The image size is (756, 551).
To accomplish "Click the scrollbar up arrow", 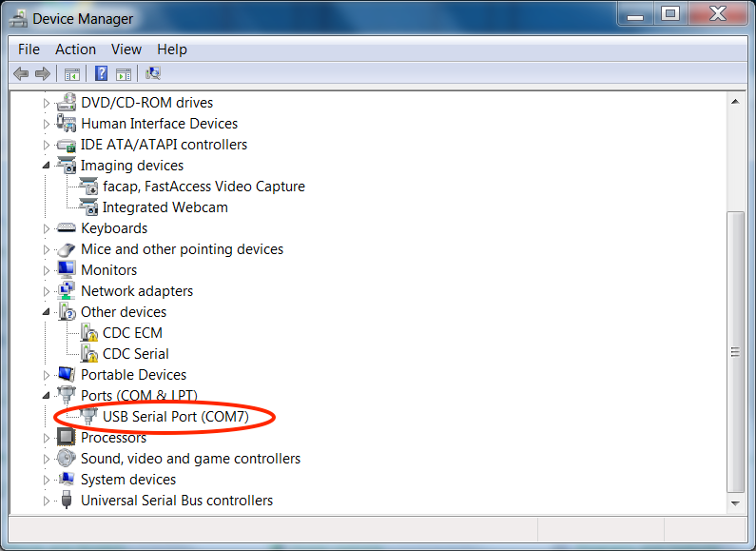I will [735, 101].
